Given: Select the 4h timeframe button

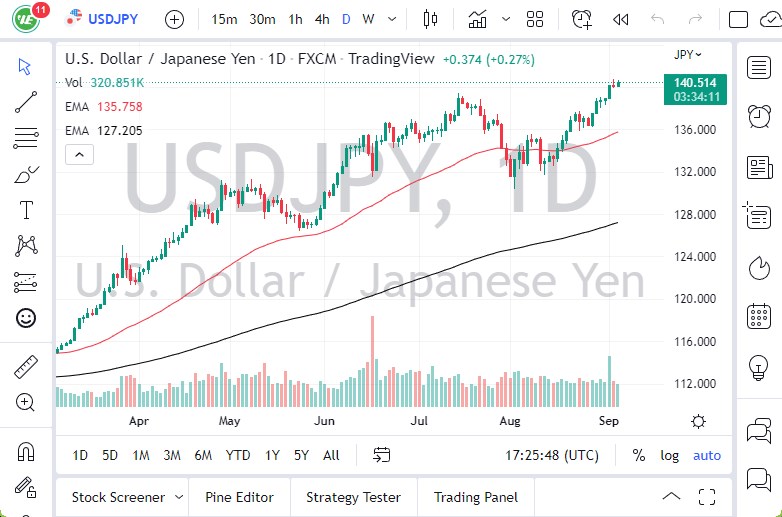Looking at the screenshot, I should point(322,19).
